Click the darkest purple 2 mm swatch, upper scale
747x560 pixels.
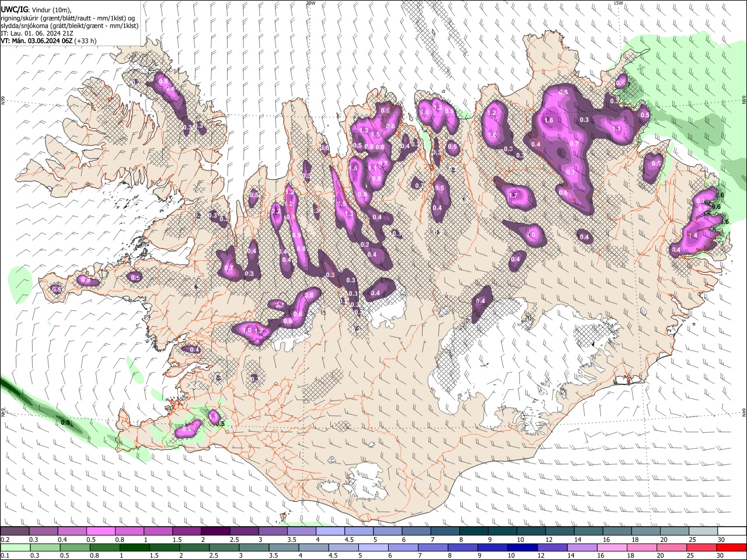click(215, 531)
